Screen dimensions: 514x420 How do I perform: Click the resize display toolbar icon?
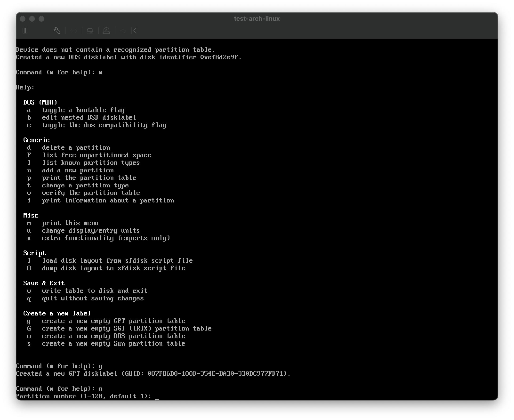74,30
